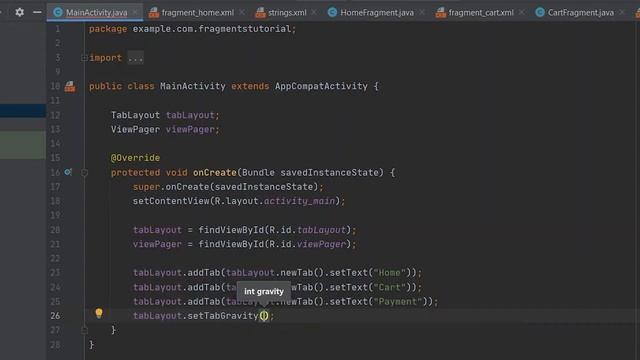Switch to the CartFragment.java tab
640x360 pixels.
coord(580,13)
